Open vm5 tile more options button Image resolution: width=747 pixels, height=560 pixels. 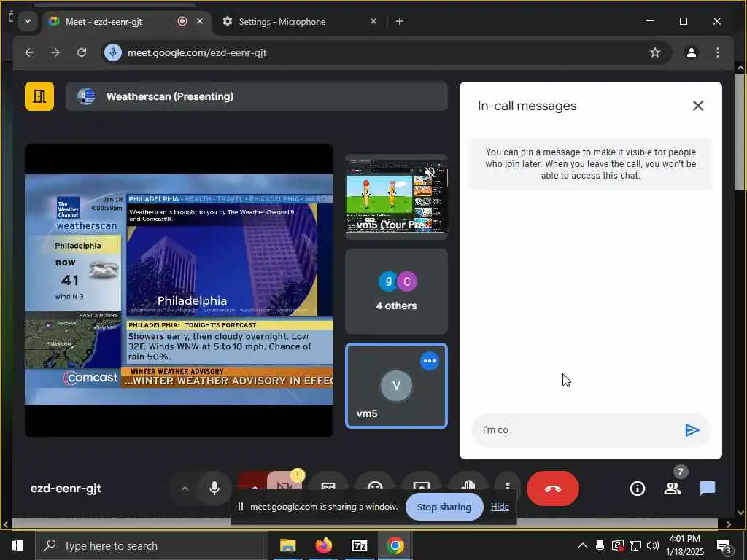coord(429,361)
